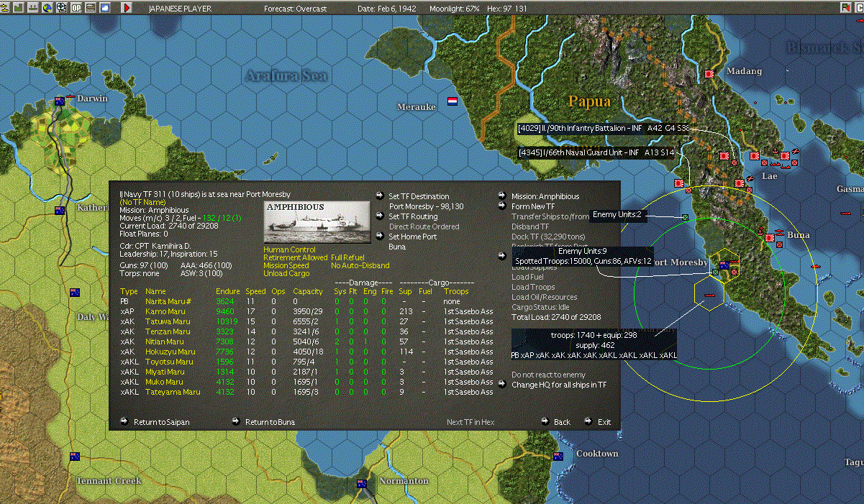864x504 pixels.
Task: Toggle Retirement Allowed setting
Action: 296,257
